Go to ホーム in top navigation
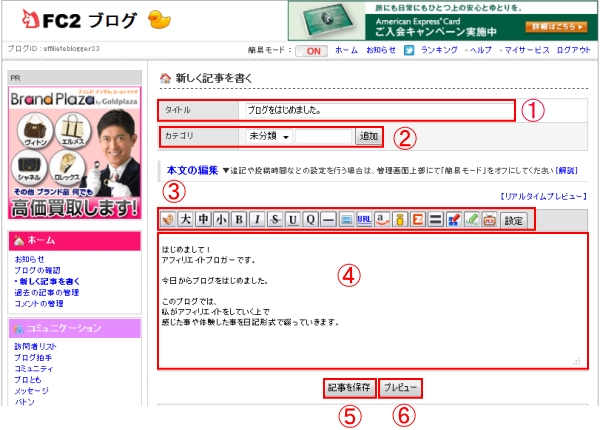The image size is (600, 430). [346, 50]
